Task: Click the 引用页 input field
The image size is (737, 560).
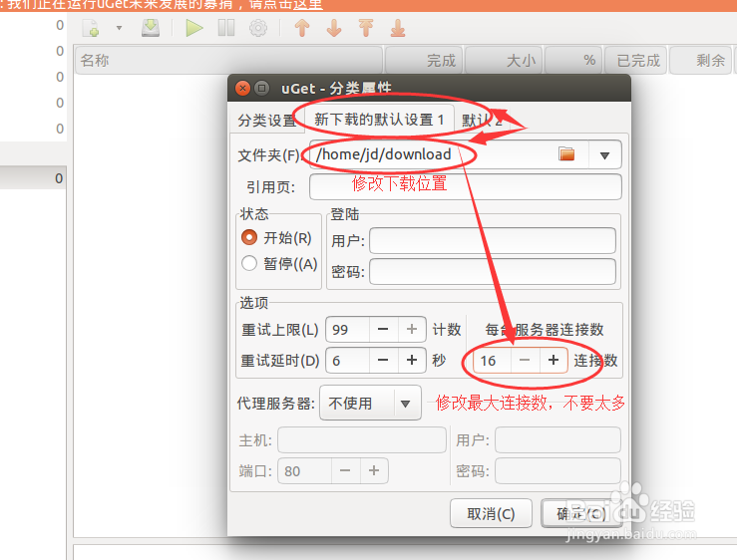Action: pos(466,187)
